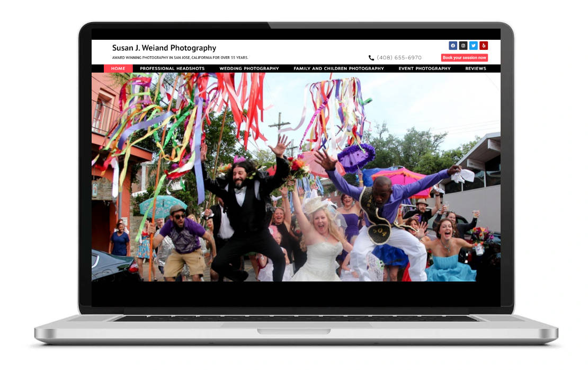The height and width of the screenshot is (370, 588).
Task: Call the (408) 655-6970 number link
Action: click(x=399, y=58)
